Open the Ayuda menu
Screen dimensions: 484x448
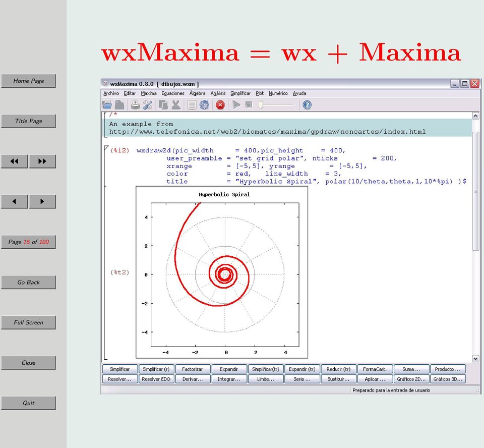[299, 93]
